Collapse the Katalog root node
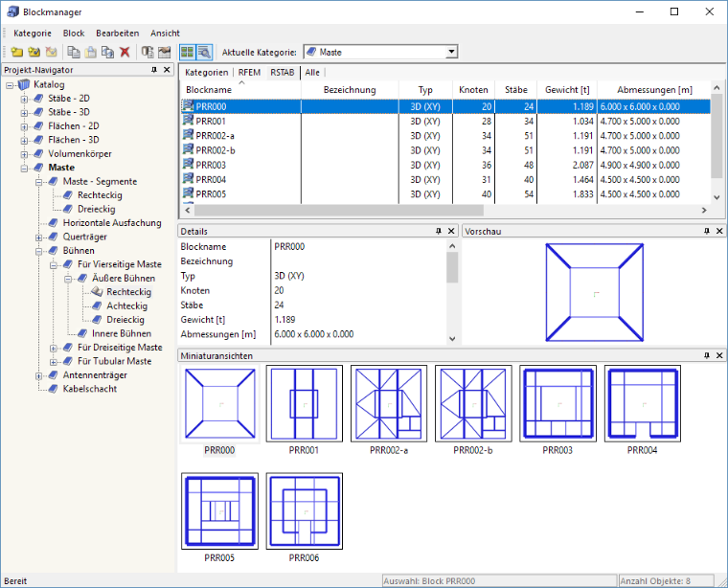This screenshot has width=728, height=588. 10,85
